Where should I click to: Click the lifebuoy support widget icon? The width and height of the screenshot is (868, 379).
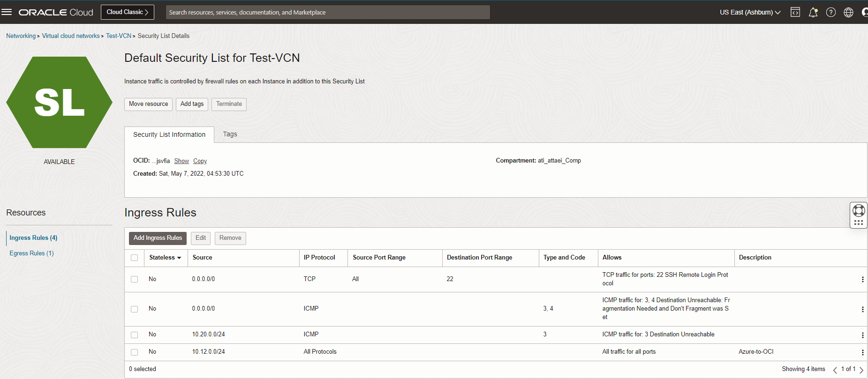coord(859,210)
